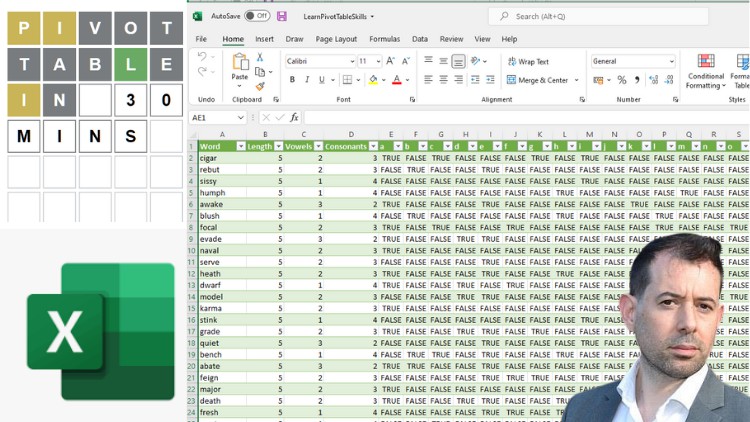Image resolution: width=750 pixels, height=422 pixels.
Task: Open the File menu
Action: coord(201,39)
